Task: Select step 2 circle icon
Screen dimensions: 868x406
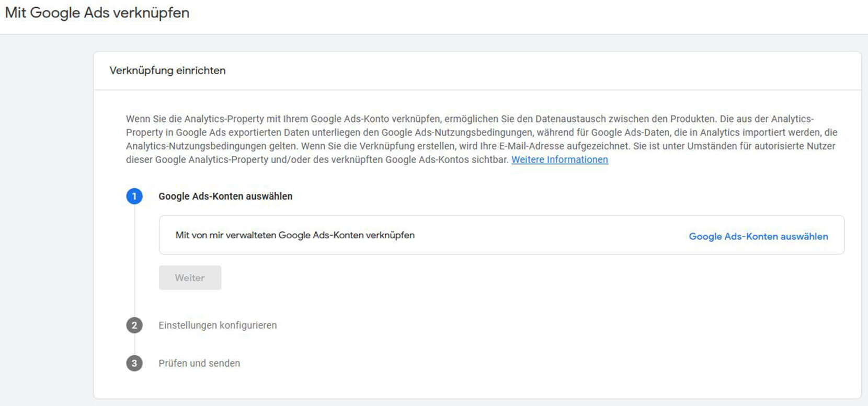Action: tap(134, 325)
